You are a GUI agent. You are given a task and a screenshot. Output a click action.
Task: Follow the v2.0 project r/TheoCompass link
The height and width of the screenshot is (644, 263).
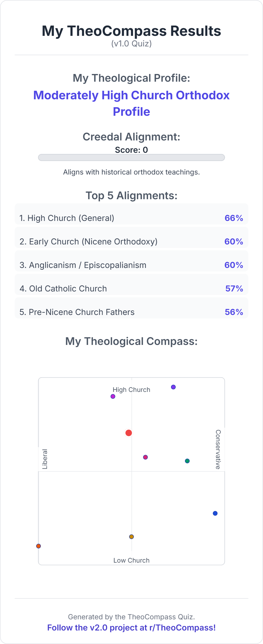pos(131,628)
